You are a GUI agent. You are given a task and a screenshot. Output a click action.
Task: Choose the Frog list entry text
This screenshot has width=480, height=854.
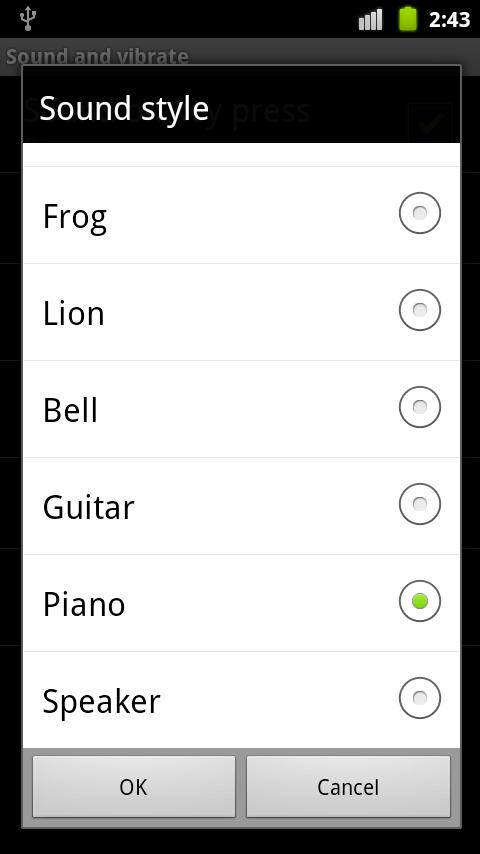(x=75, y=218)
